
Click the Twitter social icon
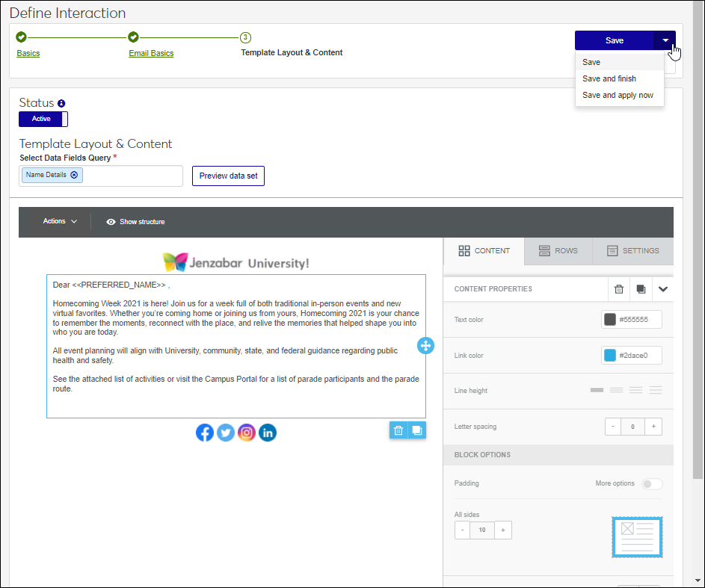[226, 433]
